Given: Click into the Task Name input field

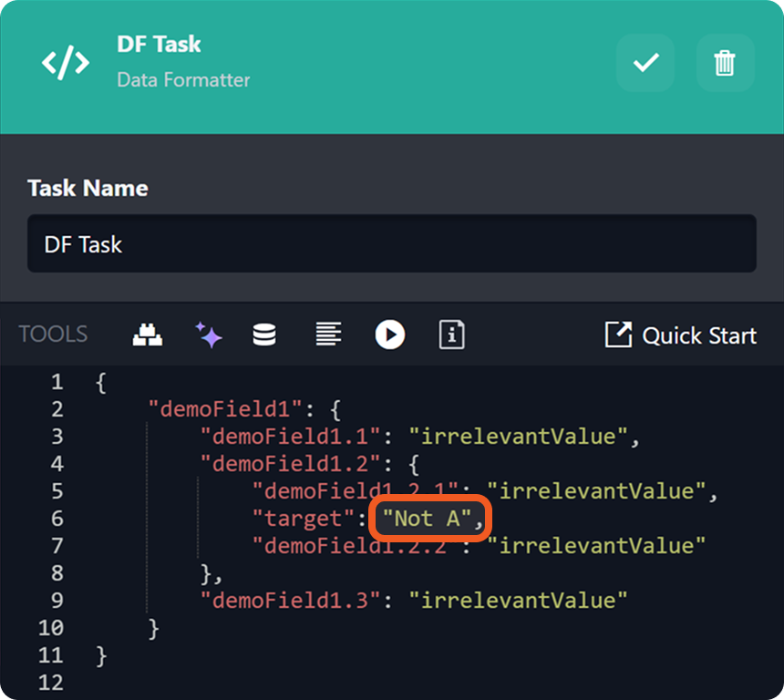Looking at the screenshot, I should click(x=391, y=244).
